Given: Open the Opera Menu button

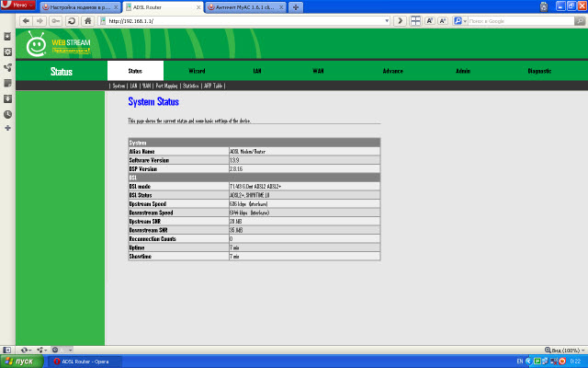Looking at the screenshot, I should 18,6.
